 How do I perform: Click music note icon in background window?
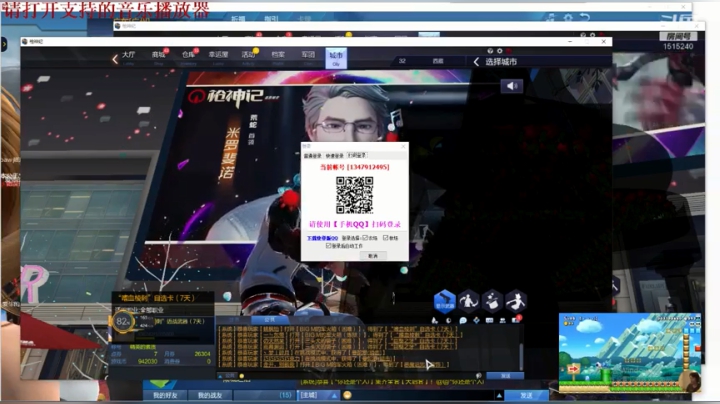point(551,17)
